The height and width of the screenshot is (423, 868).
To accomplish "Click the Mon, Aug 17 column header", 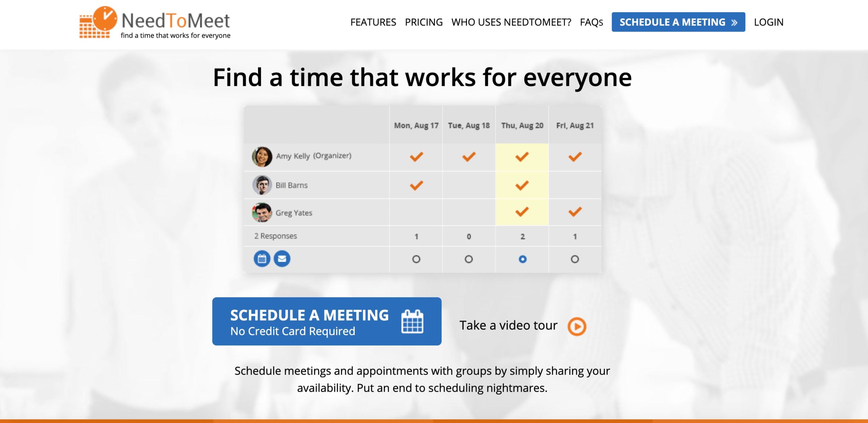I will pyautogui.click(x=416, y=126).
